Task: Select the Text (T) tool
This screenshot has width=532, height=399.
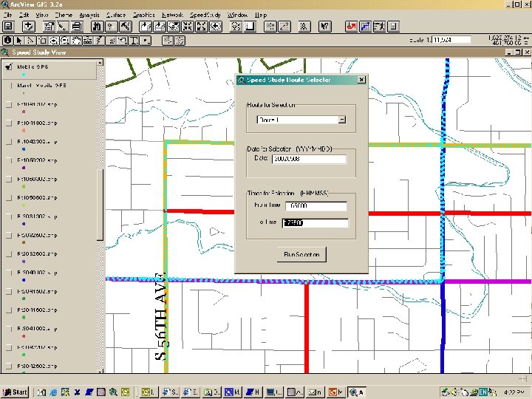Action: pyautogui.click(x=134, y=40)
